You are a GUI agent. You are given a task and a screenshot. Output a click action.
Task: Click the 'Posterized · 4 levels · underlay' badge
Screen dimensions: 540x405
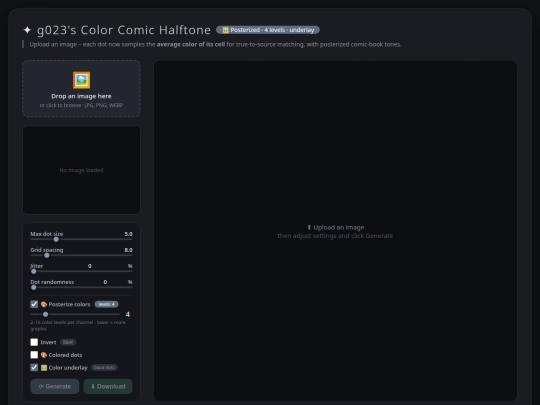[268, 30]
